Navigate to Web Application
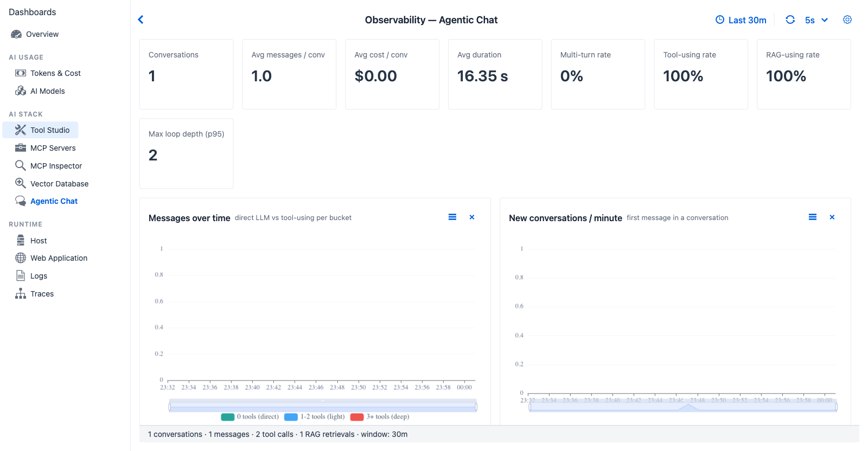The width and height of the screenshot is (868, 451). point(59,258)
